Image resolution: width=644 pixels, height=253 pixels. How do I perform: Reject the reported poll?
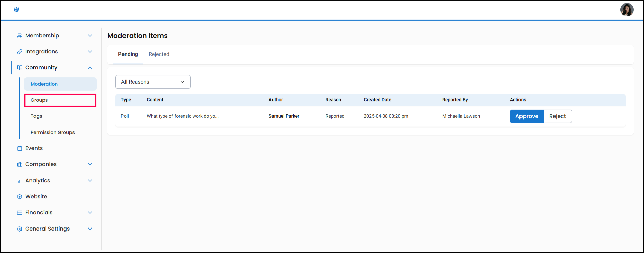click(x=557, y=116)
